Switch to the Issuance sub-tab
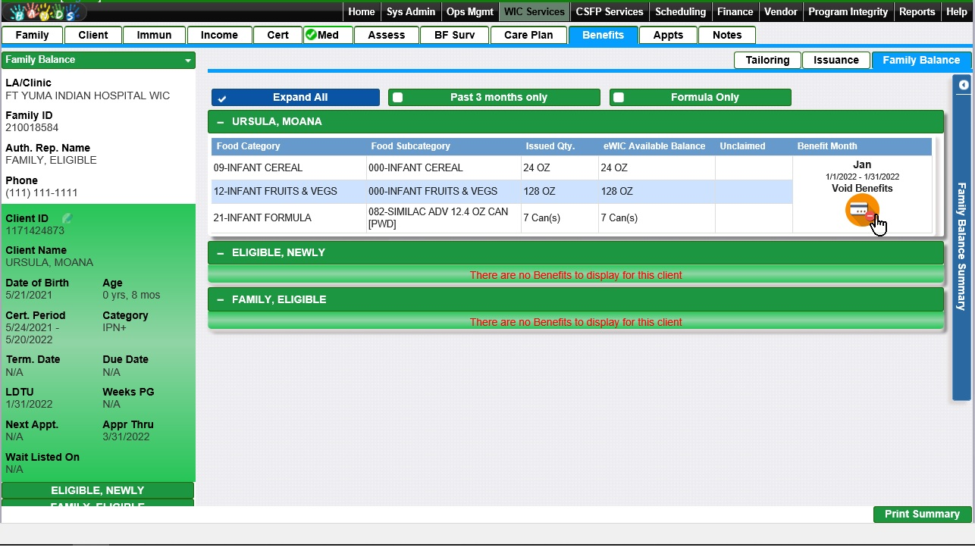This screenshot has width=975, height=560. [835, 61]
